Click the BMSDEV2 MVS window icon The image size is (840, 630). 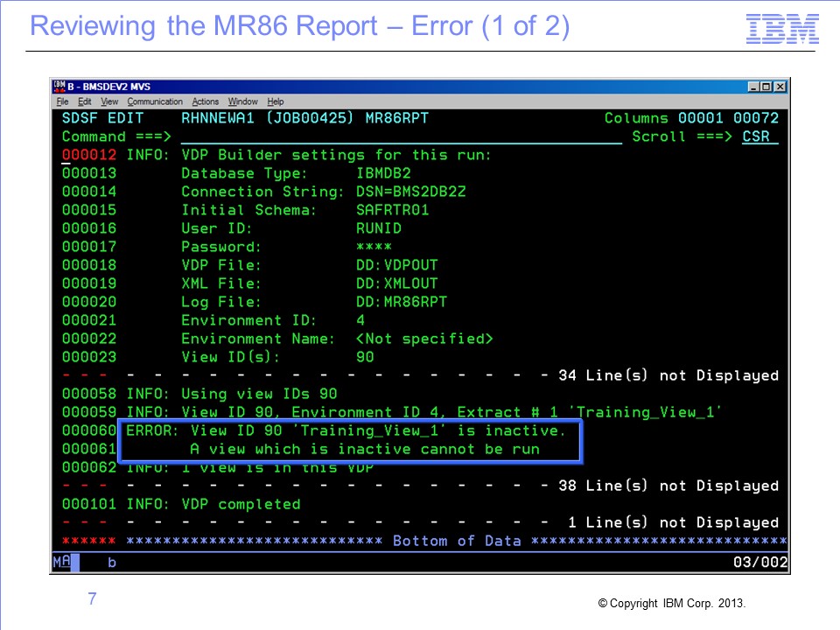(x=59, y=87)
